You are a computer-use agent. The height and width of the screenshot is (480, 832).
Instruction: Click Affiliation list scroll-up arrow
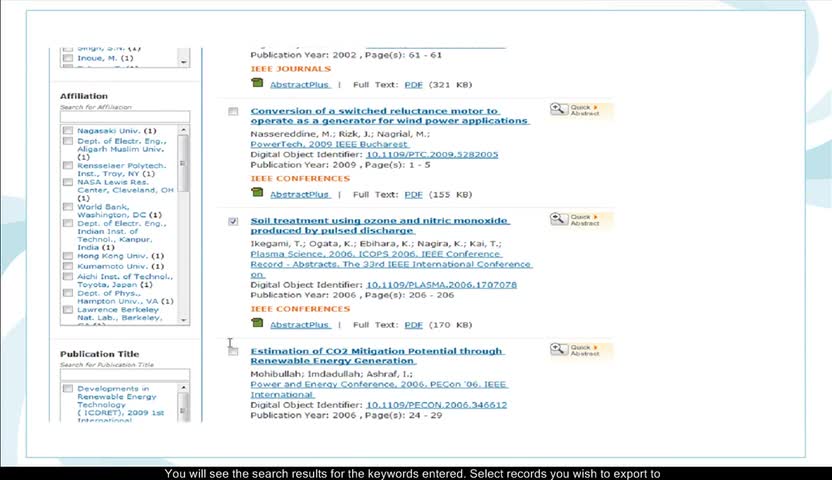pyautogui.click(x=184, y=130)
